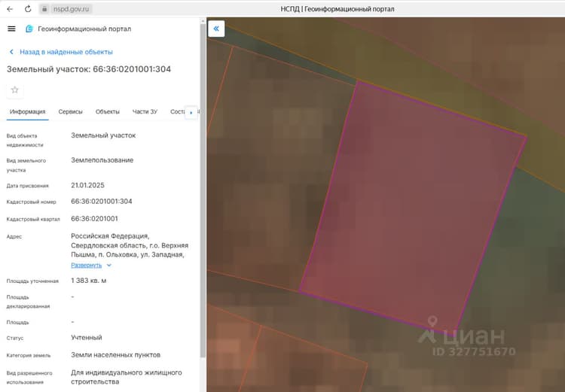Screen dimensions: 565x392
Task: Open the hamburger main menu
Action: tap(11, 29)
